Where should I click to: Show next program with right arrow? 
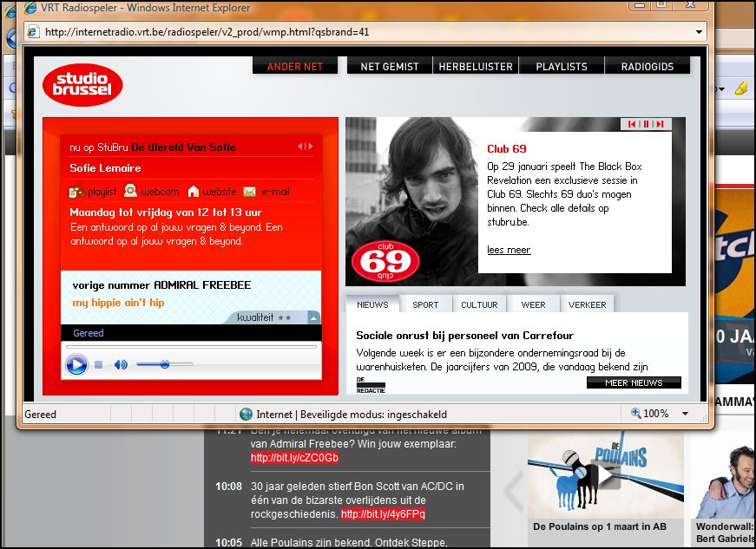pyautogui.click(x=310, y=147)
